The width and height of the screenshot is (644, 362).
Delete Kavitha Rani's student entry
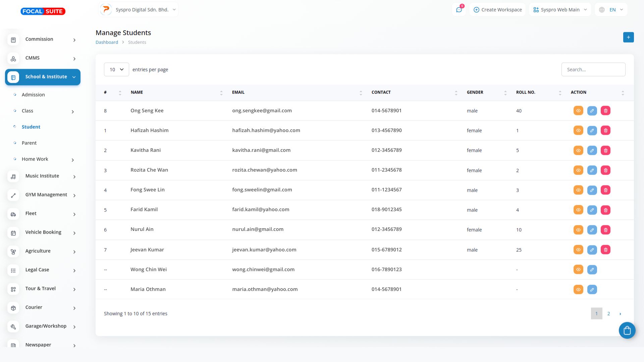(x=605, y=150)
